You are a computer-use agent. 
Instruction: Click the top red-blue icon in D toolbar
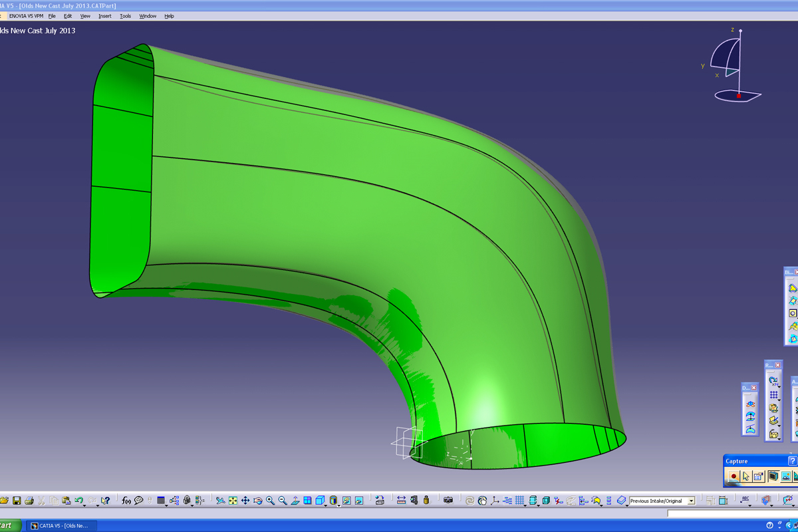point(750,404)
